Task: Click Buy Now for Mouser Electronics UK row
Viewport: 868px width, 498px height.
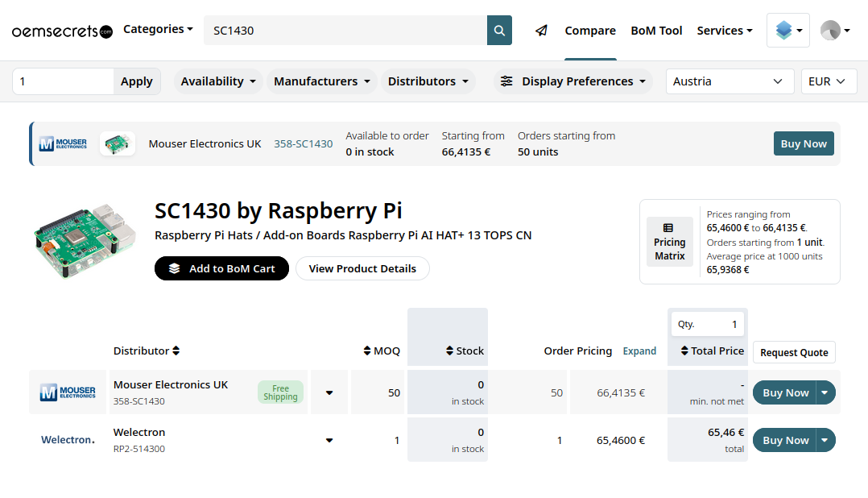Action: coord(785,392)
